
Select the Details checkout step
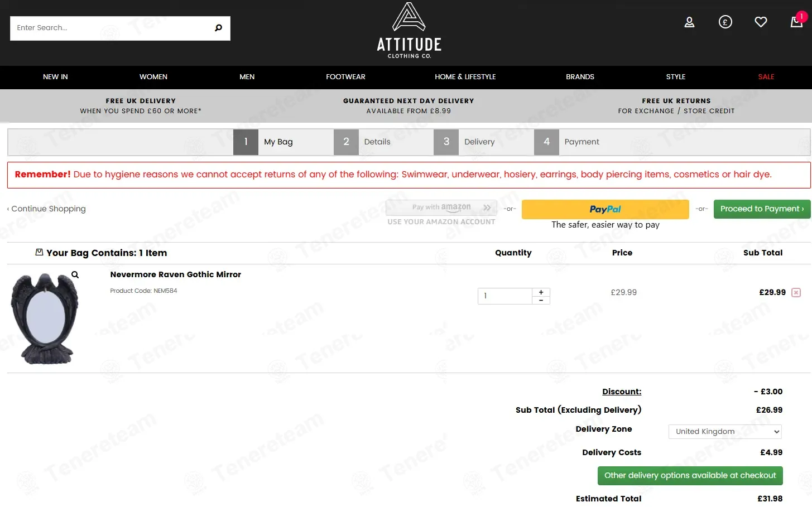click(383, 142)
